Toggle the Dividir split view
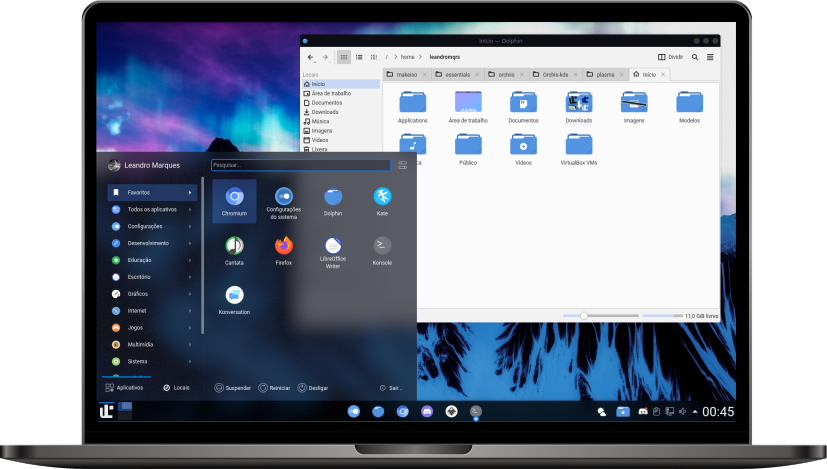Image resolution: width=827 pixels, height=469 pixels. (670, 57)
